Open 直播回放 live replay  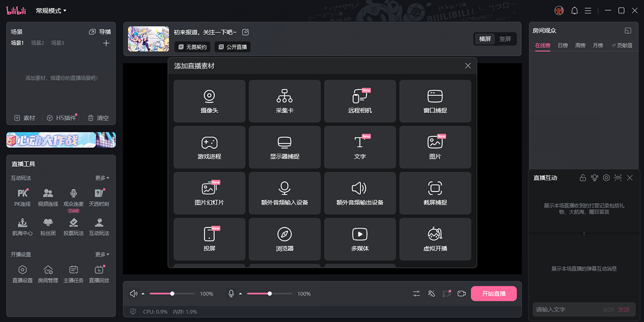tap(99, 274)
